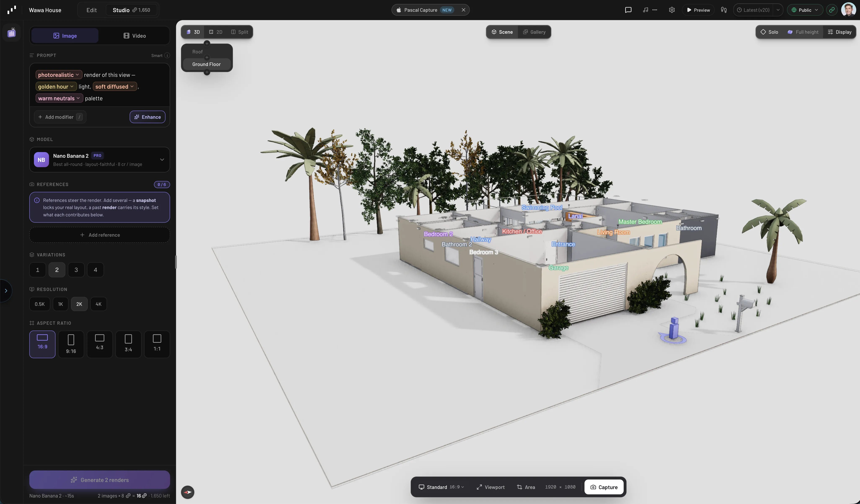Select Viewport capture mode
The width and height of the screenshot is (860, 504).
[x=490, y=487]
